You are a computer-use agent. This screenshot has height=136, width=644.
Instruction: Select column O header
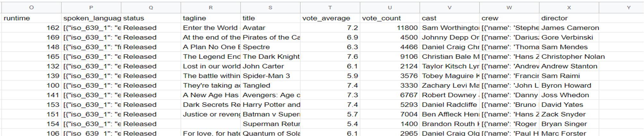[x=31, y=7]
